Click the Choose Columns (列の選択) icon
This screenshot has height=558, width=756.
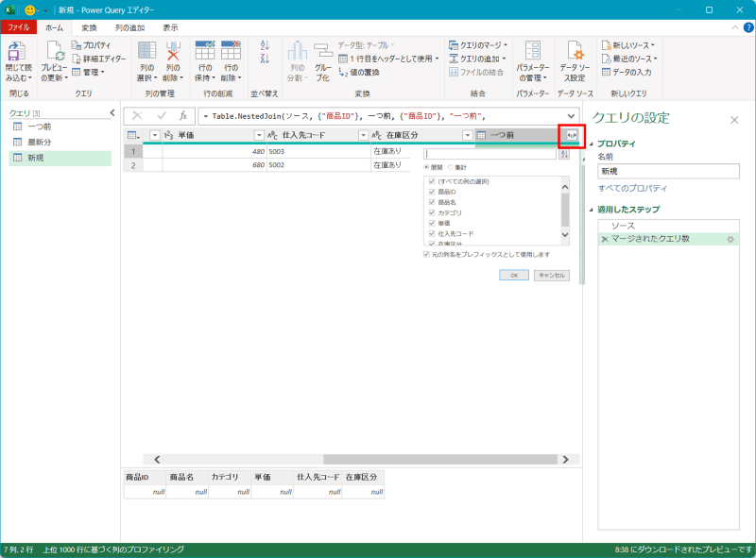(x=146, y=52)
